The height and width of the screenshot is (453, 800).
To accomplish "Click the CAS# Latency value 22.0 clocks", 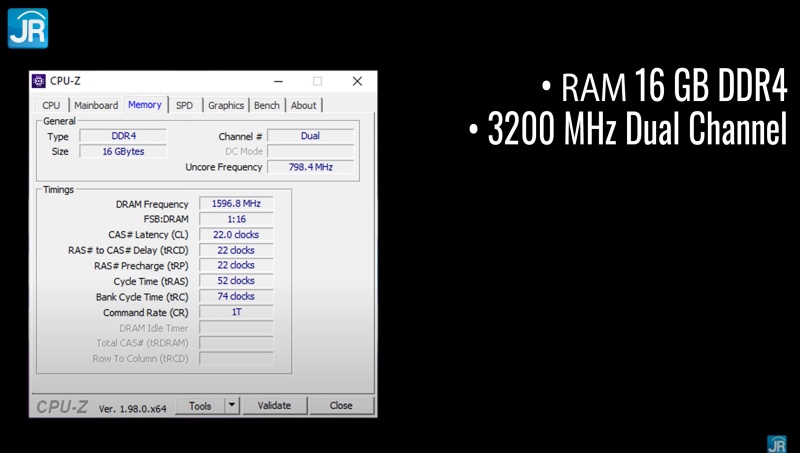I will pyautogui.click(x=236, y=235).
